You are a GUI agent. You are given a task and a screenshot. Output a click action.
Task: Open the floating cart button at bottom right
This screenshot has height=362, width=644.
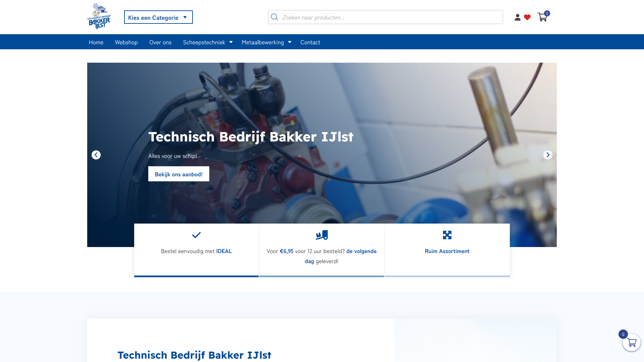coord(632,343)
